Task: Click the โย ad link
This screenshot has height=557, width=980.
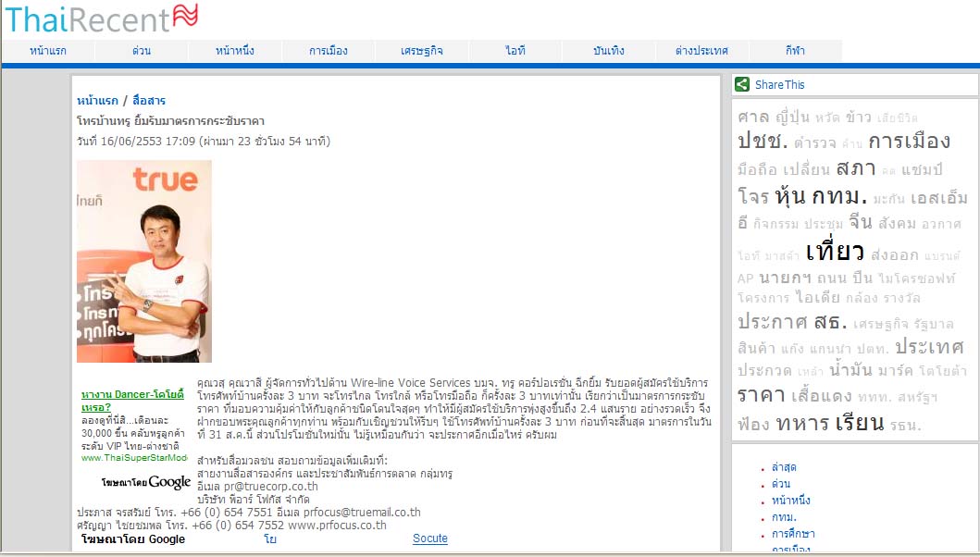Action: coord(270,538)
